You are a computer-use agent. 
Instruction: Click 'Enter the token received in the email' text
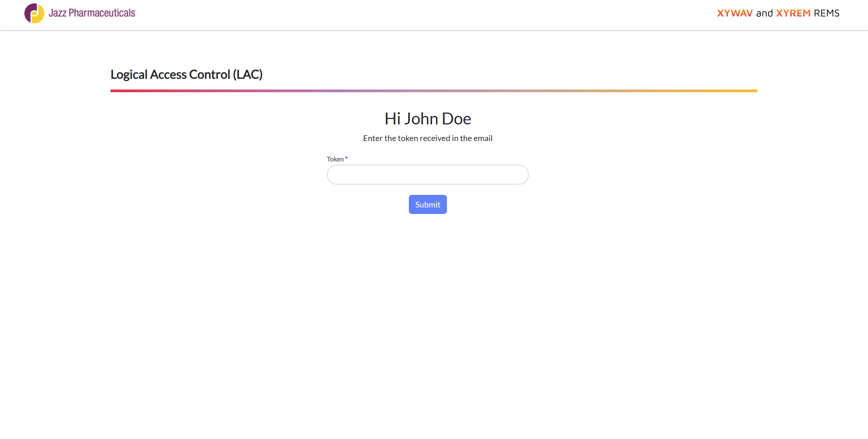pos(428,138)
